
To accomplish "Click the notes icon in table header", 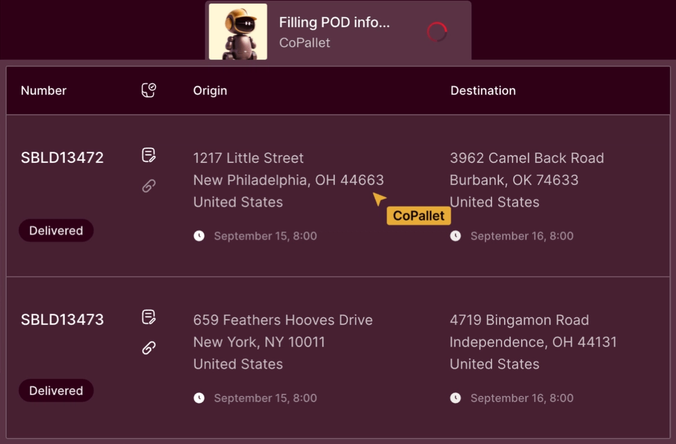I will click(149, 90).
